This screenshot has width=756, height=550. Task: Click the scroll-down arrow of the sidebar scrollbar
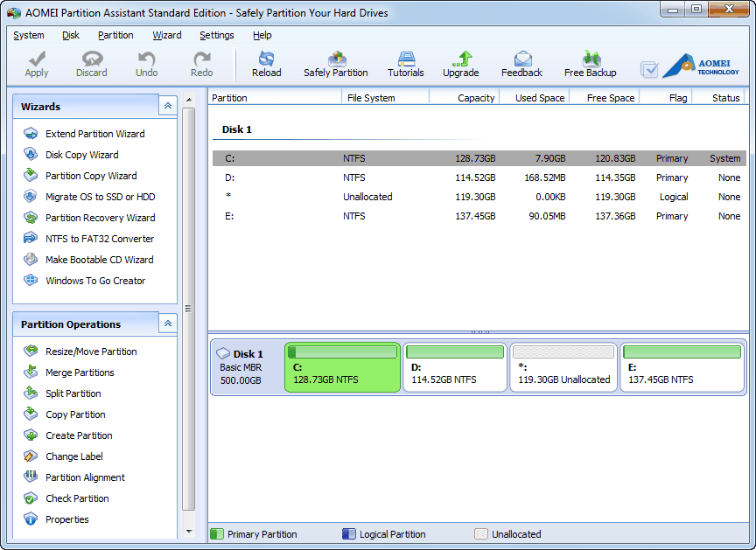[189, 532]
